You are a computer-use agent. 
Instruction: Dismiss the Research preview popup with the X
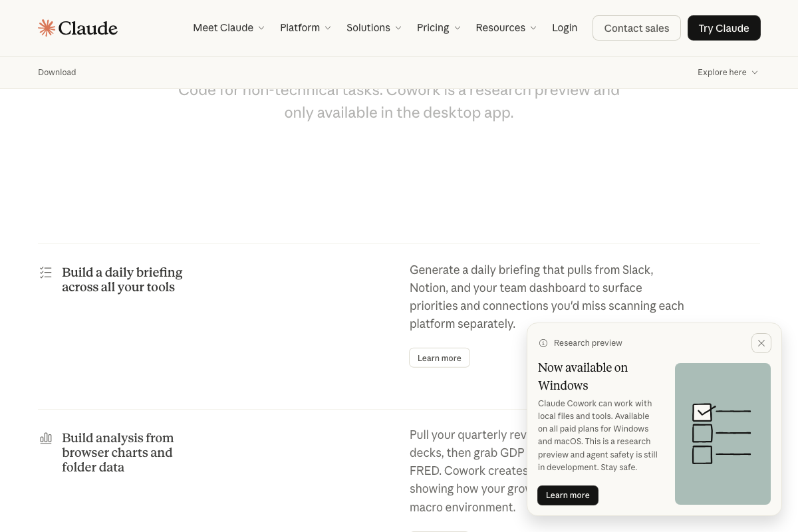pos(761,342)
